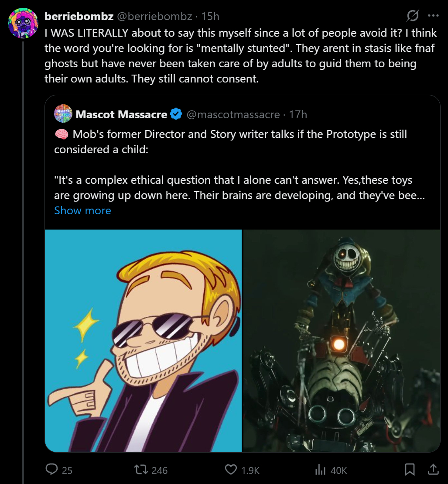Expand quoted tweet with Show more
The image size is (448, 484).
tap(82, 210)
